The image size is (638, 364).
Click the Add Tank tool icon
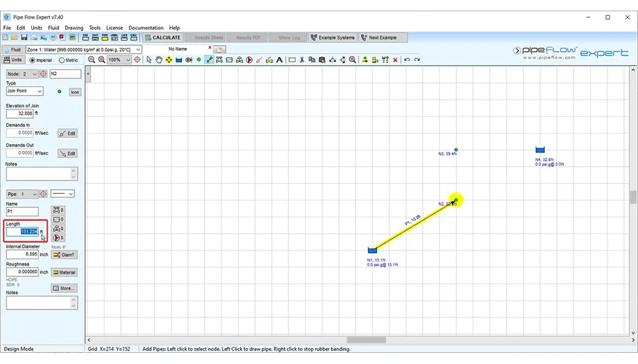click(x=179, y=60)
